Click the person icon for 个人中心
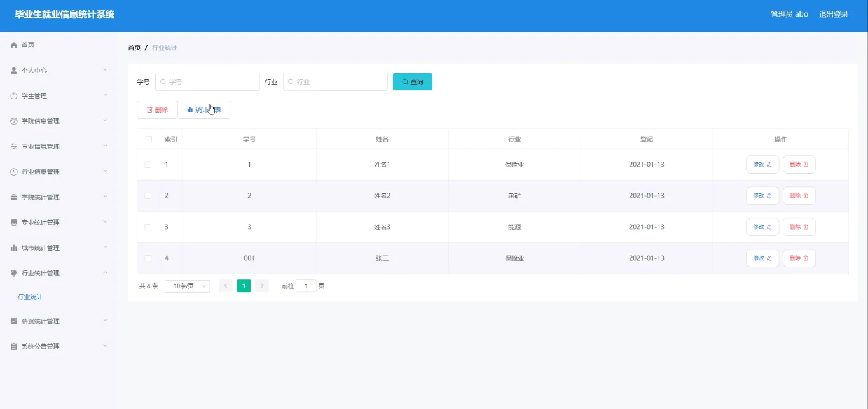 pyautogui.click(x=14, y=71)
